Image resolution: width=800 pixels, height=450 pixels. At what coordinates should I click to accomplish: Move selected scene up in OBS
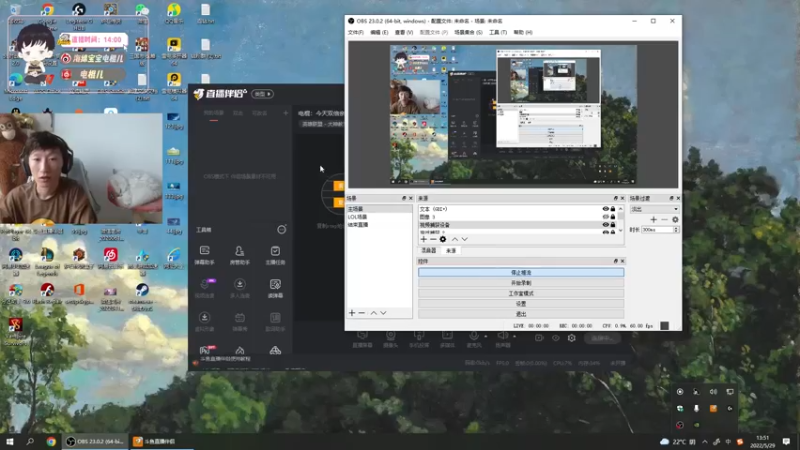point(373,313)
